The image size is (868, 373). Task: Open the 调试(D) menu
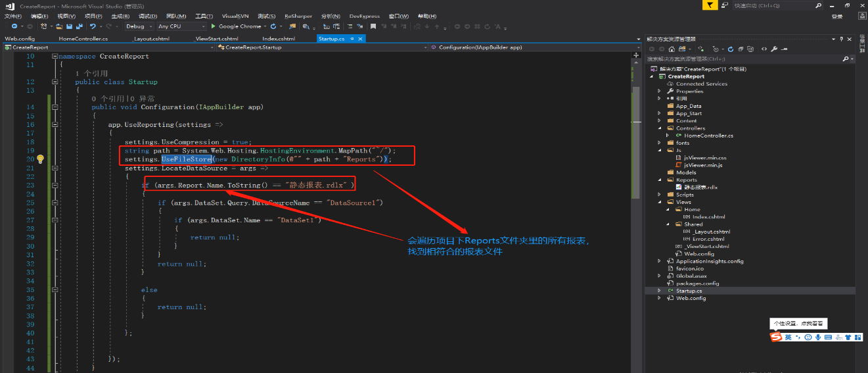pos(148,16)
